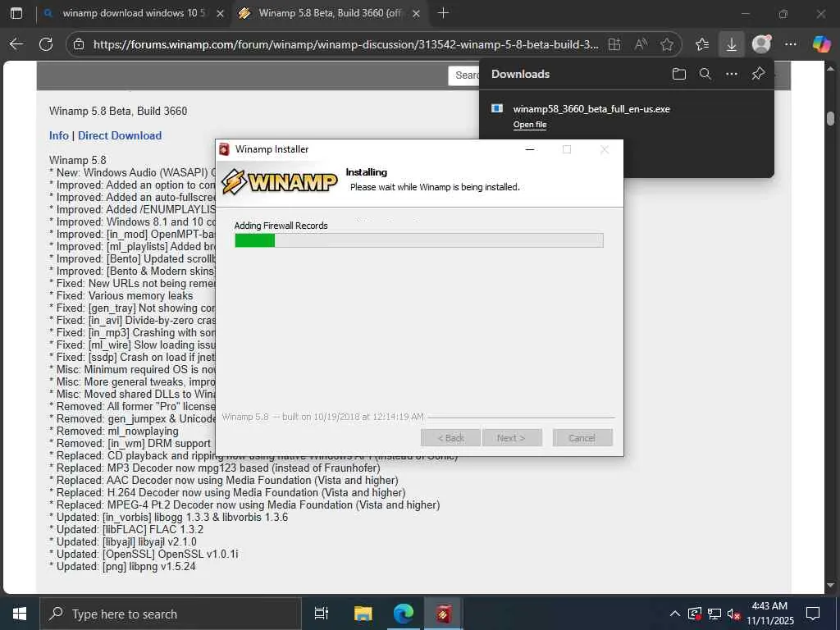The image size is (840, 630).
Task: Click Microsoft Edge taskbar icon
Action: click(404, 614)
